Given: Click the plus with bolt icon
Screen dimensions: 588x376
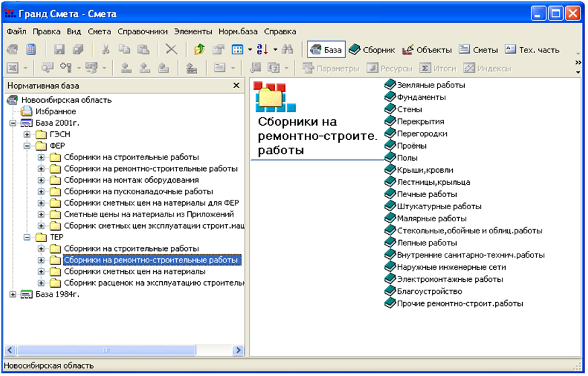Looking at the screenshot, I should [x=66, y=68].
